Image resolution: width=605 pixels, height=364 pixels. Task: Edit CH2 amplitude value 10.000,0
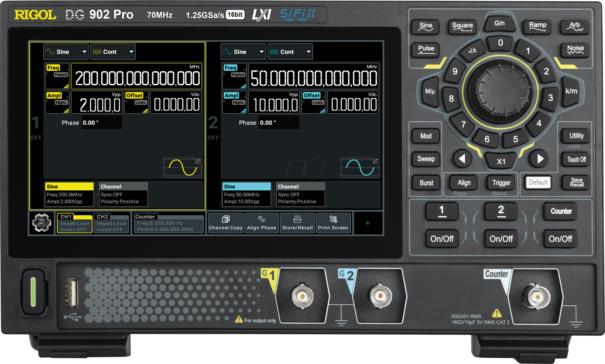click(274, 102)
